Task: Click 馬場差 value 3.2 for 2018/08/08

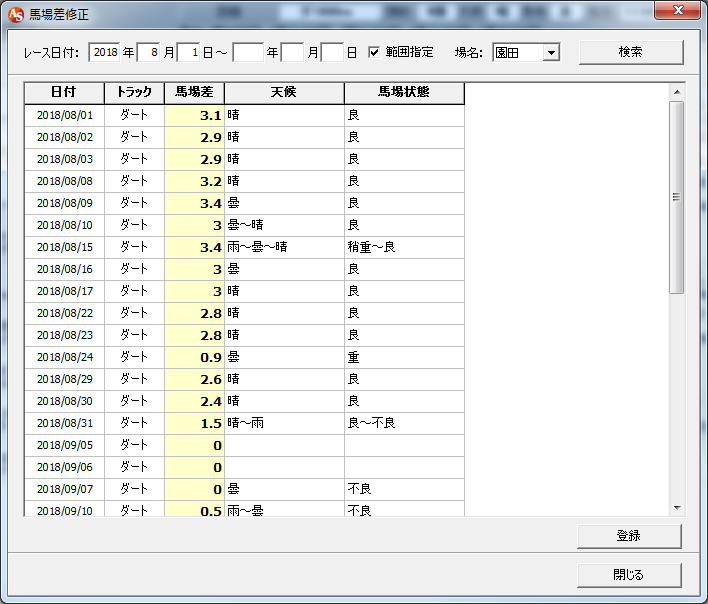Action: [194, 181]
